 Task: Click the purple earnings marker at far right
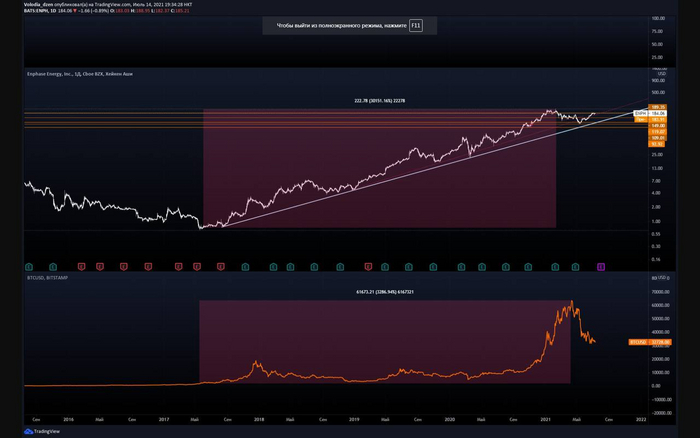(x=601, y=266)
